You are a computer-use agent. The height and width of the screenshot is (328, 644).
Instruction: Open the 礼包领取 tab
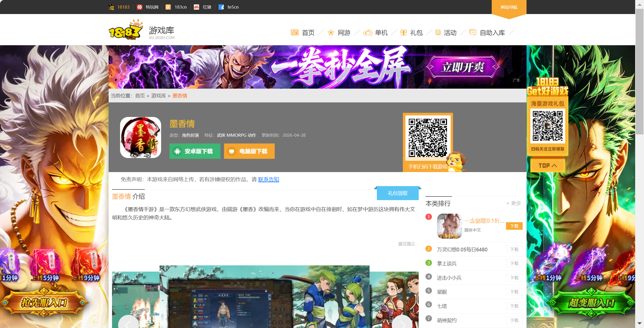click(x=398, y=193)
